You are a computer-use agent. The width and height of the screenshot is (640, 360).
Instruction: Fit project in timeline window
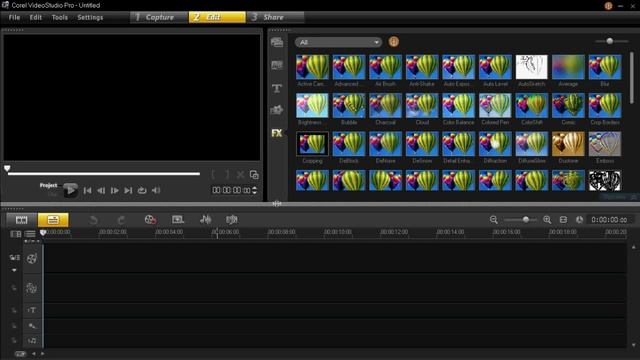click(563, 220)
